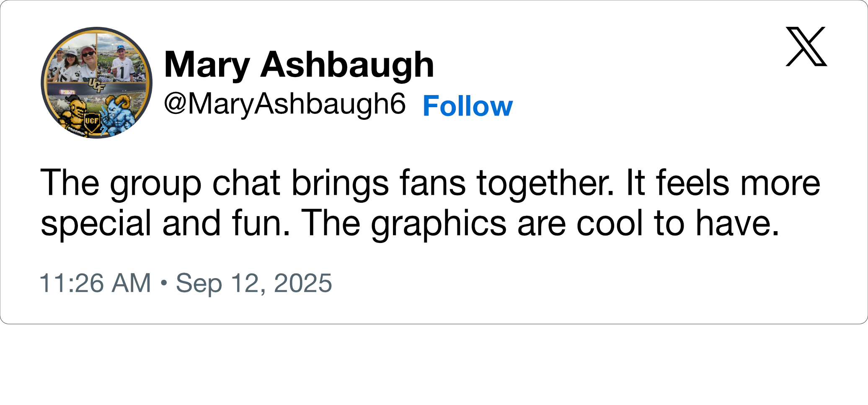The image size is (868, 405).
Task: Click the 11:26 AM time text
Action: click(95, 283)
